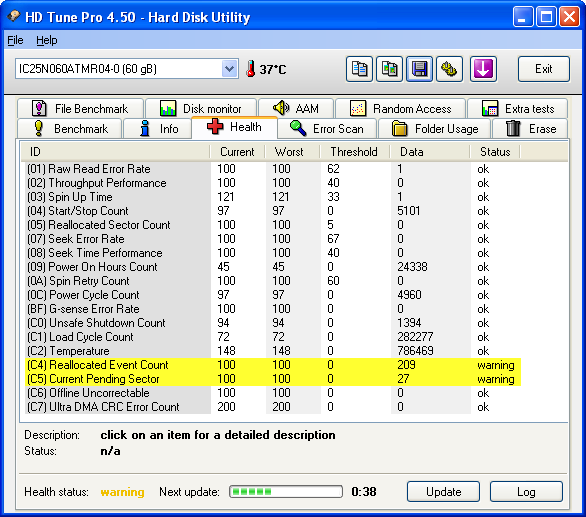Select the Unsafe Shutdown Count row
Image resolution: width=586 pixels, height=517 pixels.
tap(273, 323)
